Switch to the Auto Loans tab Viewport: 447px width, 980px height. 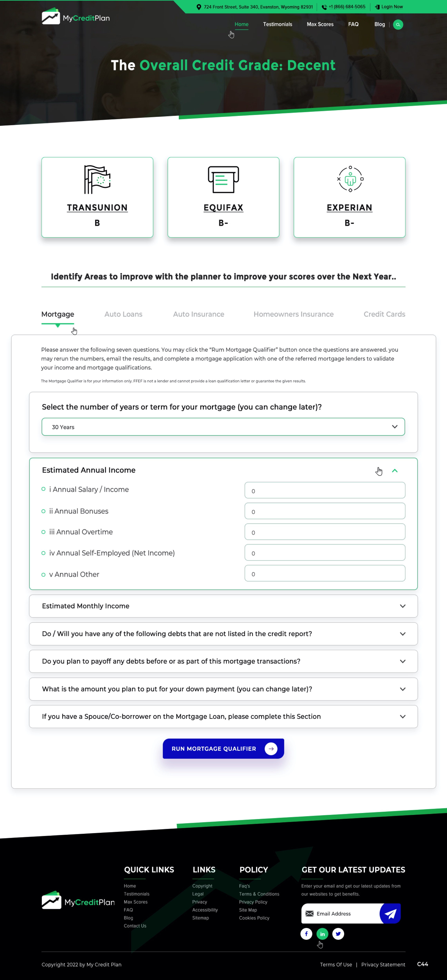(x=123, y=314)
